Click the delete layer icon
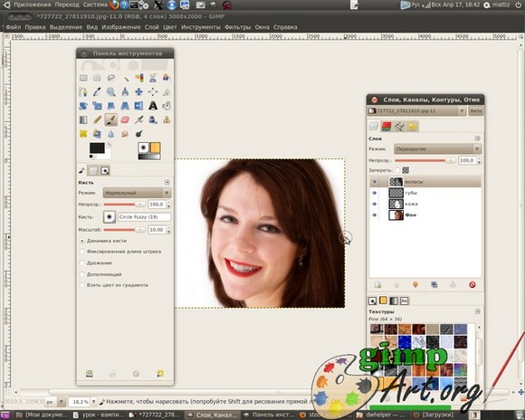This screenshot has width=525, height=420. [x=472, y=285]
